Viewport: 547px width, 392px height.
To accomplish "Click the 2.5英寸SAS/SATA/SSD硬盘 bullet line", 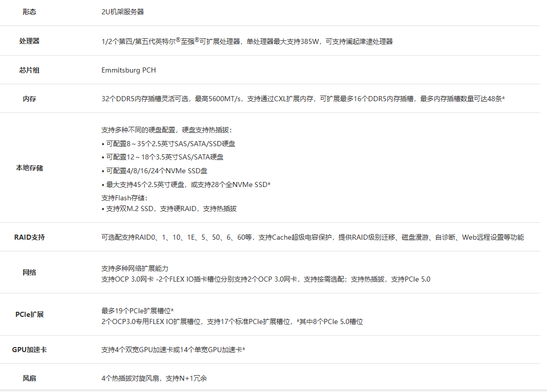I will point(169,144).
